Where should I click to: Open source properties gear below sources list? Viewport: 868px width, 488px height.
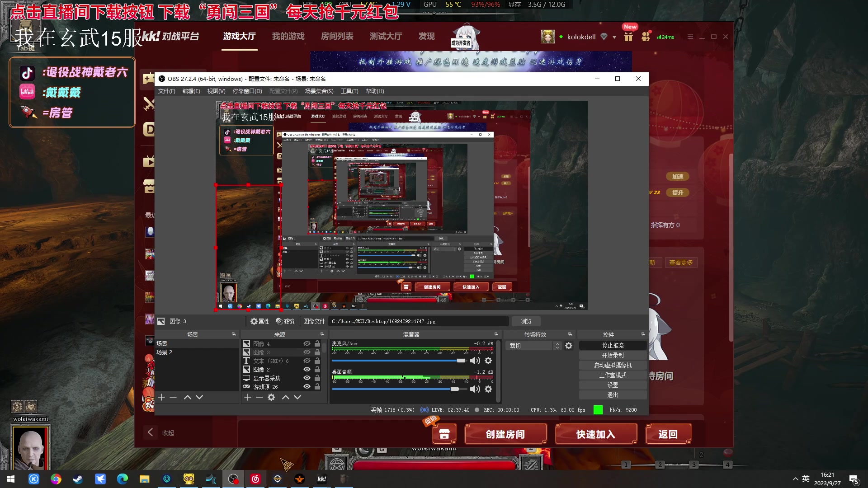[x=271, y=397]
